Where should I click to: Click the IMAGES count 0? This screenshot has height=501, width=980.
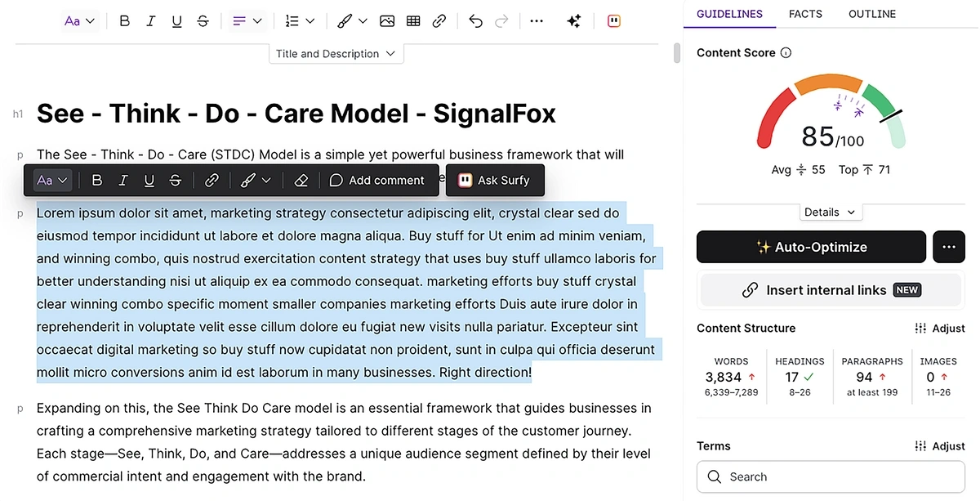(x=930, y=378)
